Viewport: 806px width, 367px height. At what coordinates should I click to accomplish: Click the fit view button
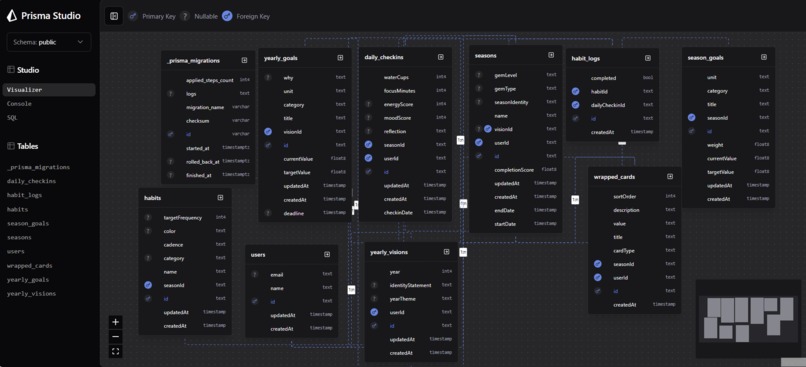[116, 352]
